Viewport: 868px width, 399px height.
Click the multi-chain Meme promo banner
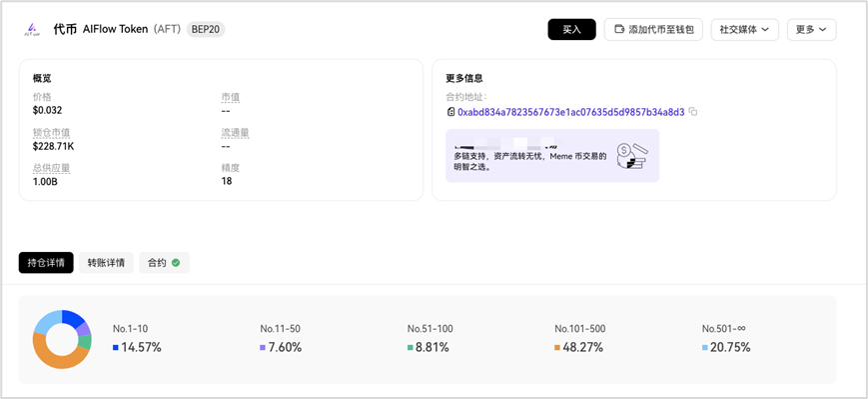[552, 156]
